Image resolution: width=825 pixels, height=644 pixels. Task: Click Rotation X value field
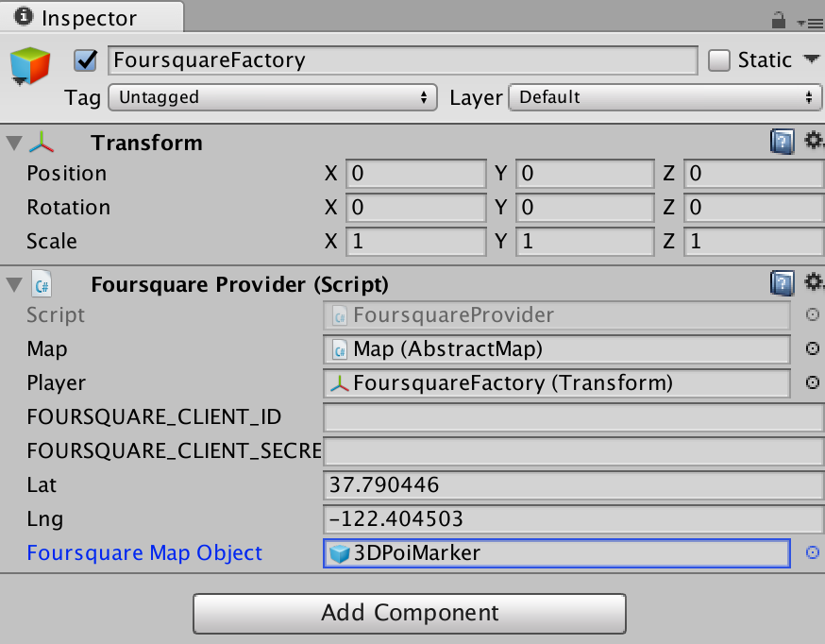point(415,208)
